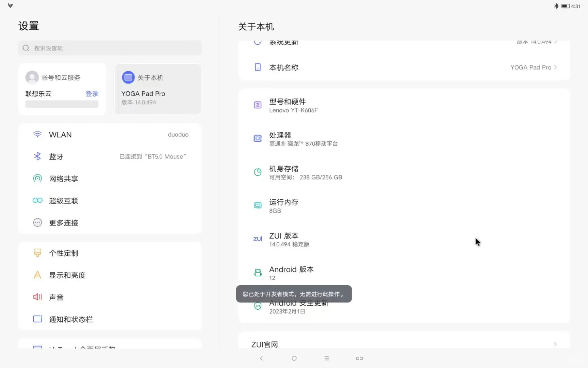Click the 搜索设置项 search field
The height and width of the screenshot is (368, 588).
click(110, 48)
